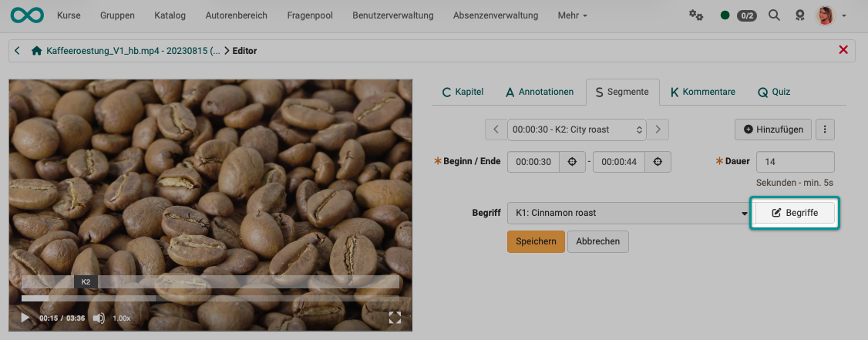
Task: Open the Fragenpool menu
Action: point(310,15)
